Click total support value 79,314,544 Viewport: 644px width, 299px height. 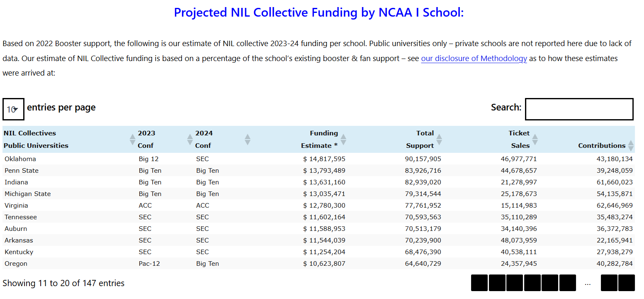(423, 194)
